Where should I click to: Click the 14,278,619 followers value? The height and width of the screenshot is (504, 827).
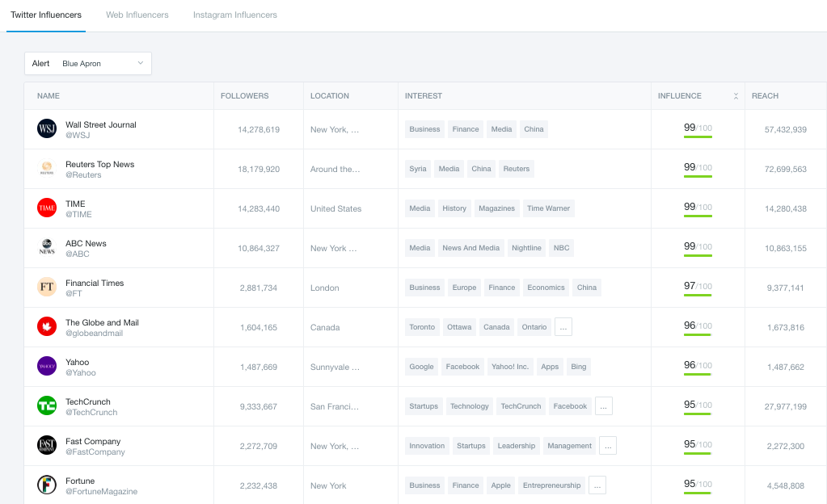pyautogui.click(x=259, y=130)
